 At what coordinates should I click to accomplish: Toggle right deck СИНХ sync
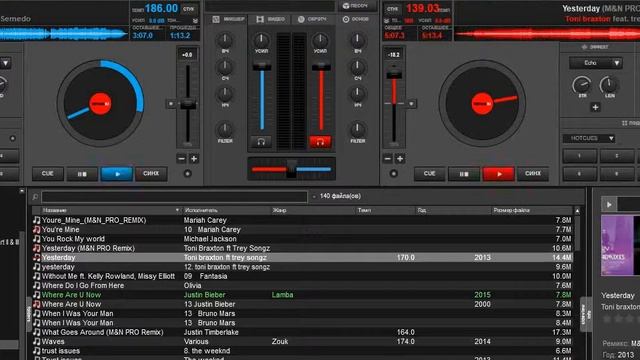(x=533, y=174)
